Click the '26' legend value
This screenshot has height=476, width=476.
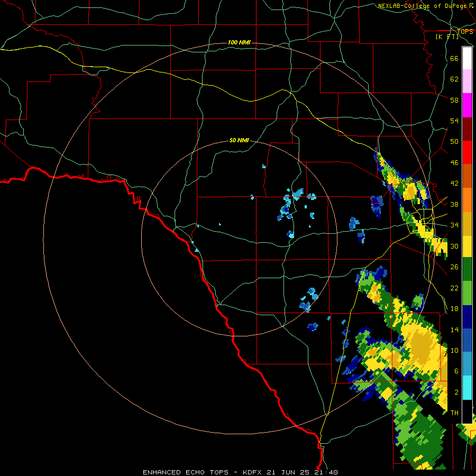point(454,267)
